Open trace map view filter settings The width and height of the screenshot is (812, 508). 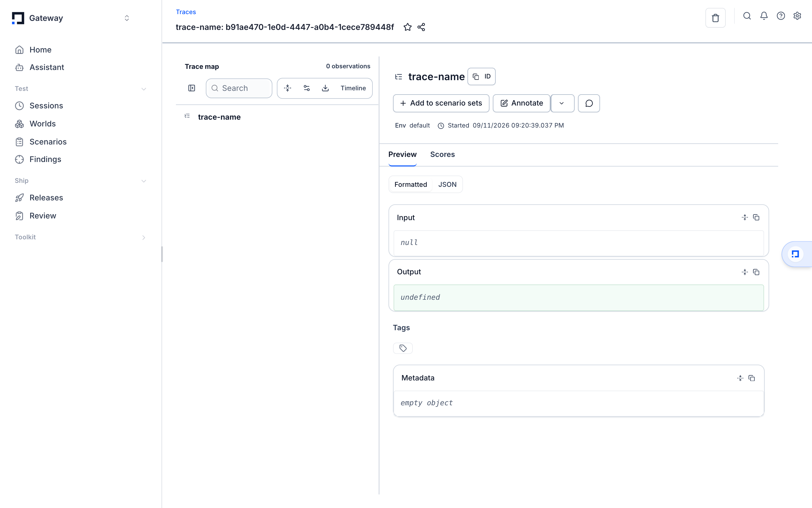[306, 88]
